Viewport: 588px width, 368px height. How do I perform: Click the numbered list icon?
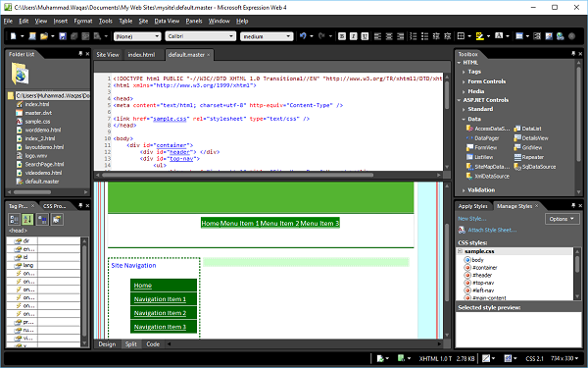click(414, 36)
